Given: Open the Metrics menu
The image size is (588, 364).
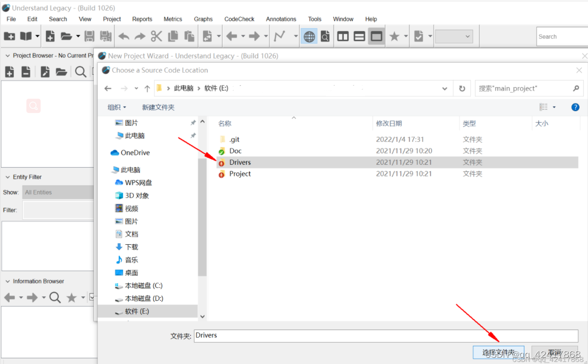Looking at the screenshot, I should pyautogui.click(x=173, y=19).
